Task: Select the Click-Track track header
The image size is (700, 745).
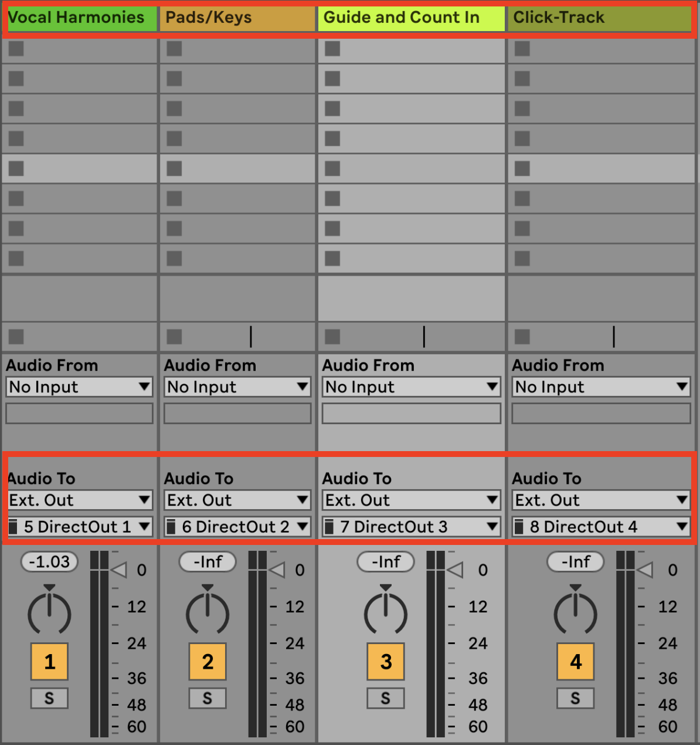Action: pyautogui.click(x=600, y=18)
